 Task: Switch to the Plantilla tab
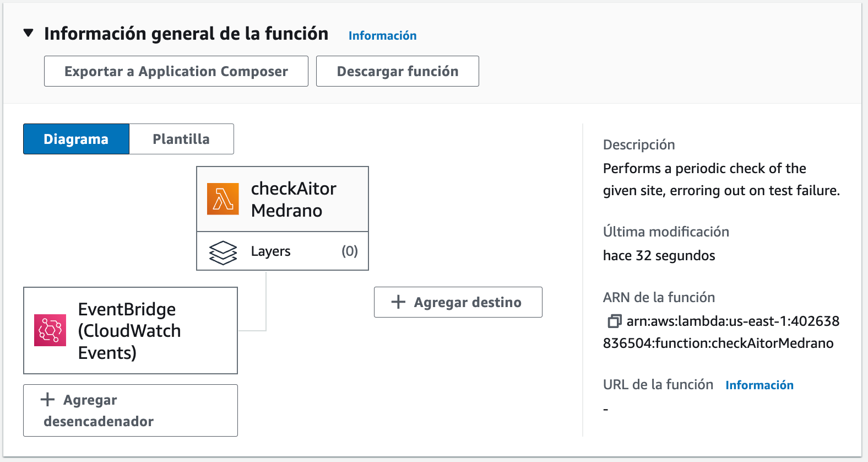click(x=181, y=139)
